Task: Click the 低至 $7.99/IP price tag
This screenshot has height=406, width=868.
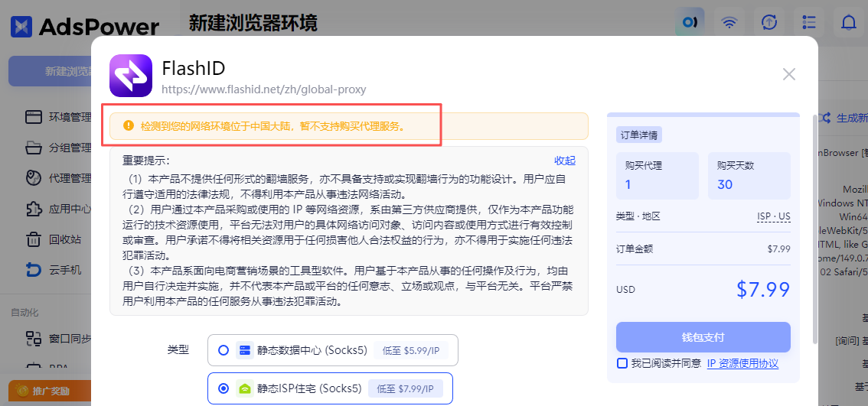Action: tap(405, 389)
